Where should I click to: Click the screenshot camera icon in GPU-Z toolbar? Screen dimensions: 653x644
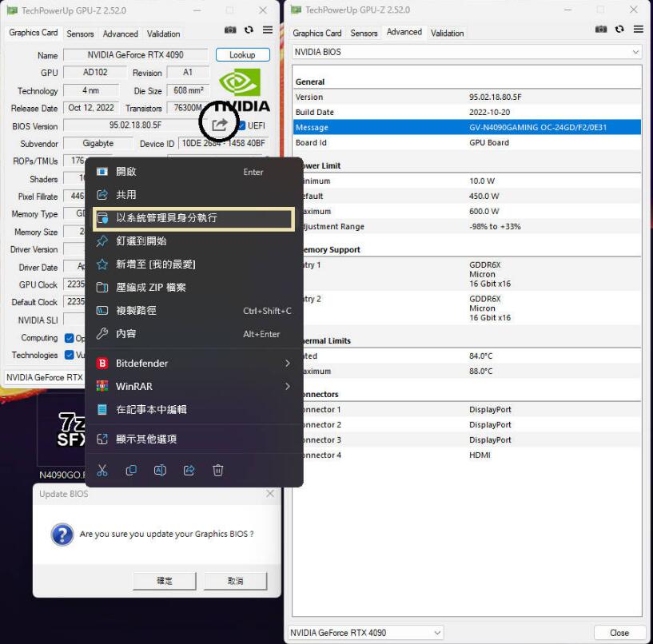pyautogui.click(x=230, y=29)
